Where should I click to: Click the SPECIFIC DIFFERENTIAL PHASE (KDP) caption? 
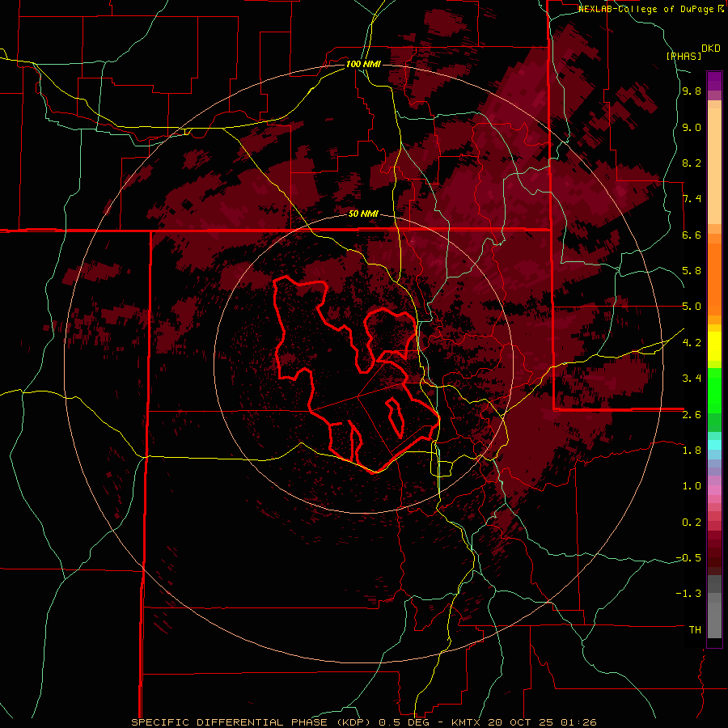pos(252,722)
